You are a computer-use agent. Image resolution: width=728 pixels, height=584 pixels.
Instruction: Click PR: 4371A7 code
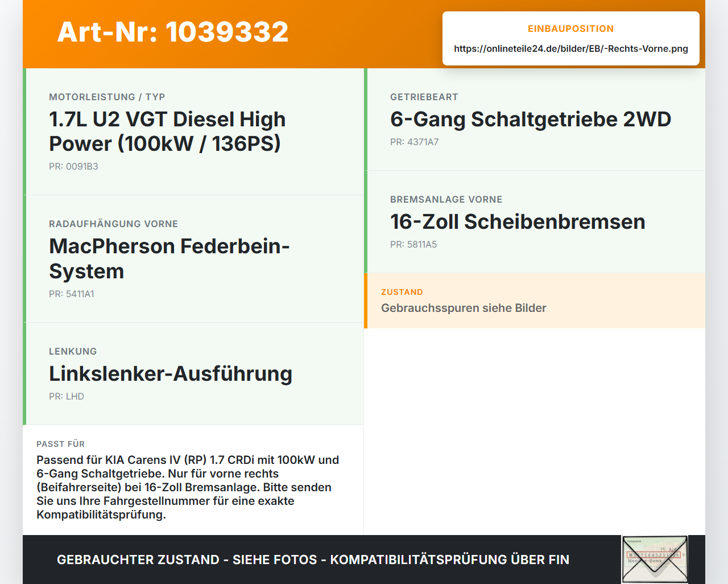point(415,142)
